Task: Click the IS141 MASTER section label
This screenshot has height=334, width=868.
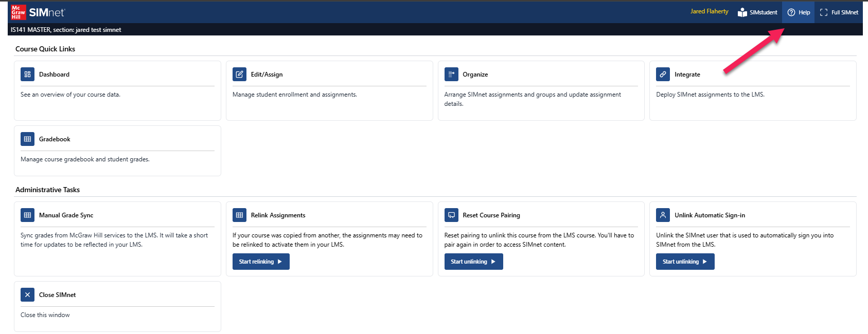Action: tap(66, 30)
